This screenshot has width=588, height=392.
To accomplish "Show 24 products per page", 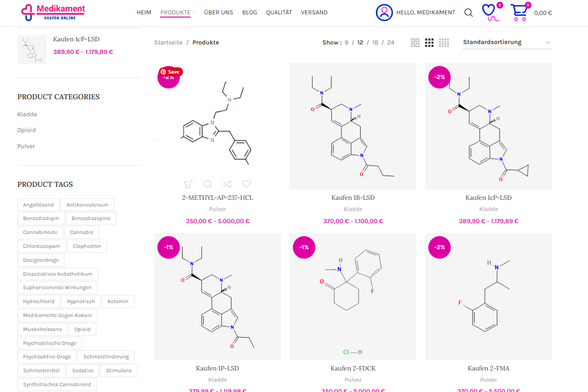I will 391,43.
